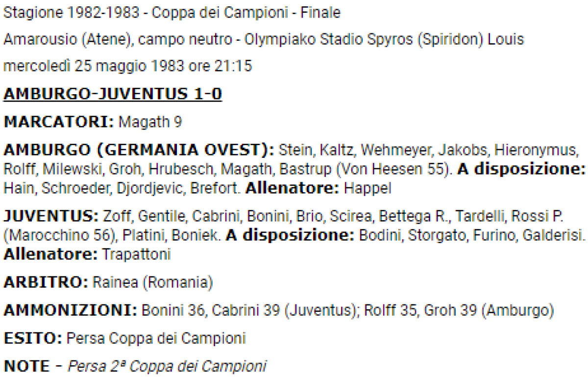The width and height of the screenshot is (588, 378).
Task: Click Juventus coach name 'Trapattoni'
Action: (136, 255)
